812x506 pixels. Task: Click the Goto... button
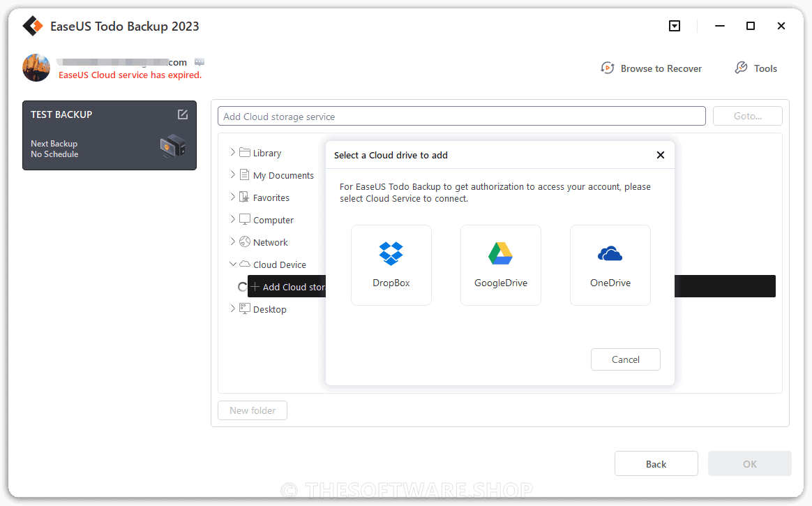pyautogui.click(x=747, y=116)
